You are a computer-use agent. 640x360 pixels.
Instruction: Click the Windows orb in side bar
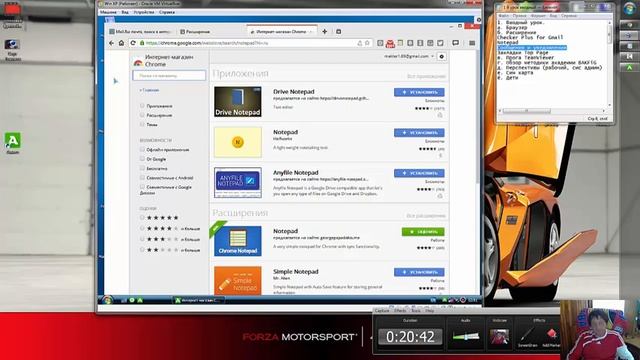(x=629, y=9)
